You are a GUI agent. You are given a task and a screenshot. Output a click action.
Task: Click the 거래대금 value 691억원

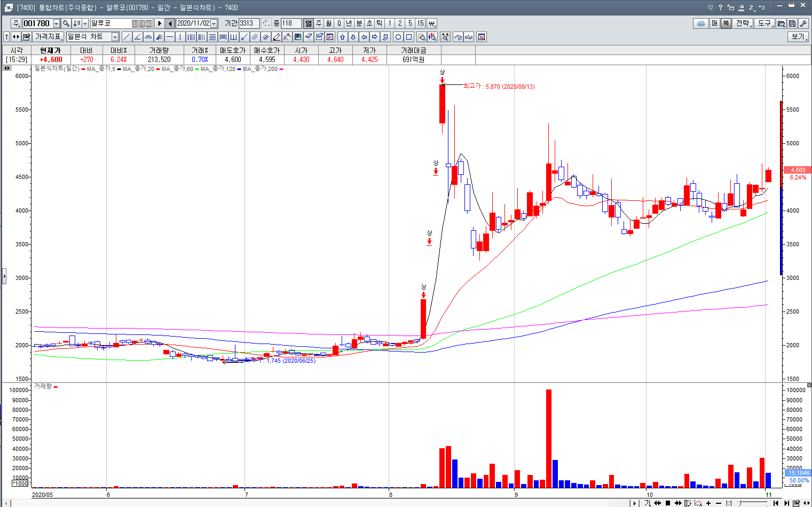tap(414, 59)
